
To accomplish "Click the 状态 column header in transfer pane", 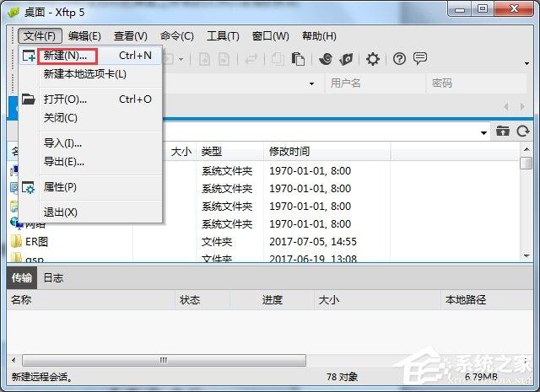I will pyautogui.click(x=202, y=300).
